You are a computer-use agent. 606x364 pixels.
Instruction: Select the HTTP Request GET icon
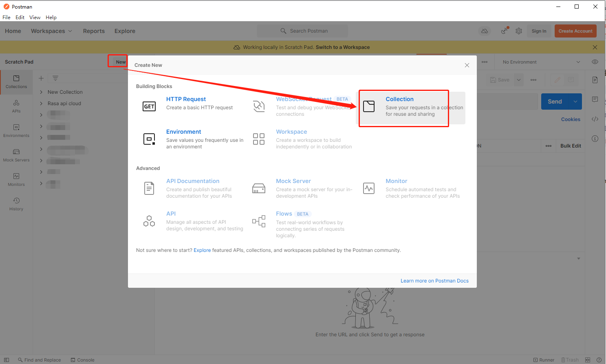tap(149, 106)
